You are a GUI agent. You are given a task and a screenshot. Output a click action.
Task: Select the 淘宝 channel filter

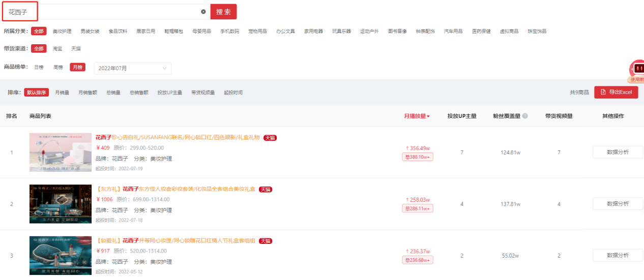pyautogui.click(x=57, y=49)
